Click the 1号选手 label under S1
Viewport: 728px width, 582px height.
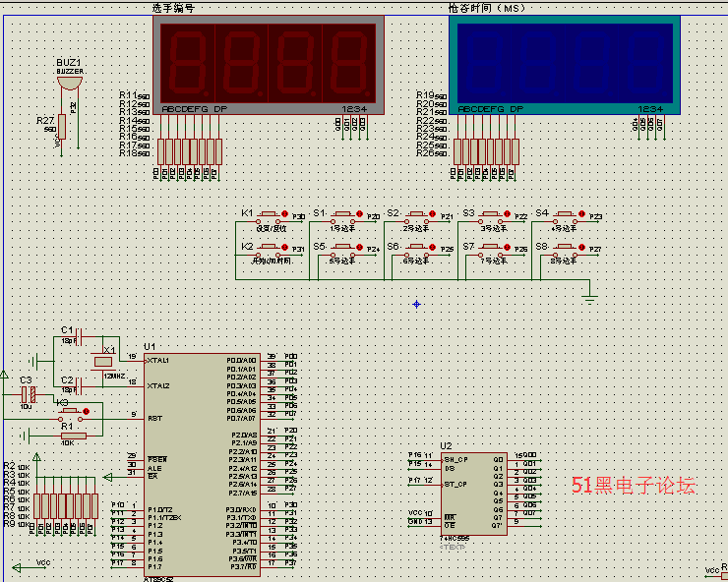pos(342,228)
